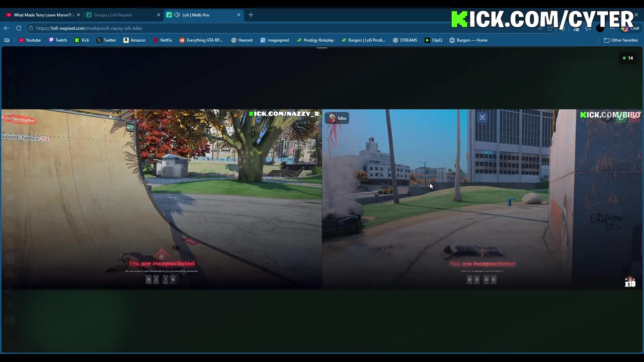644x362 pixels.
Task: Open the Twitter bookmark
Action: (x=106, y=40)
